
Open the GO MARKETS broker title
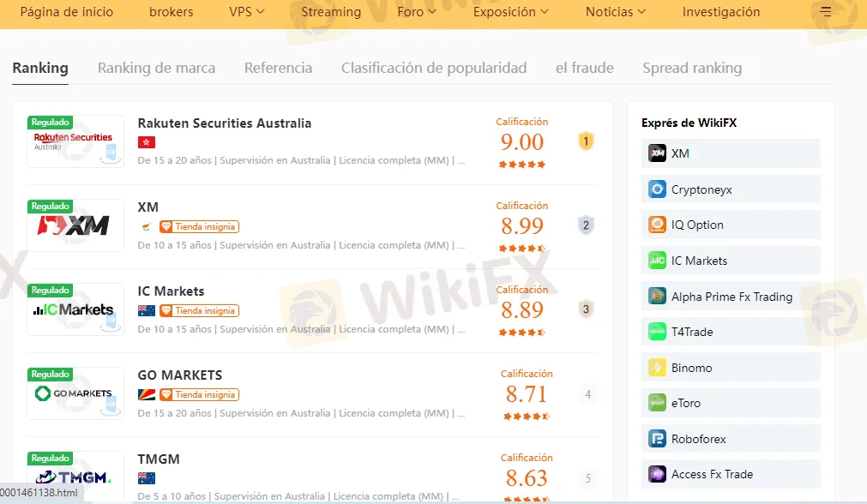180,375
